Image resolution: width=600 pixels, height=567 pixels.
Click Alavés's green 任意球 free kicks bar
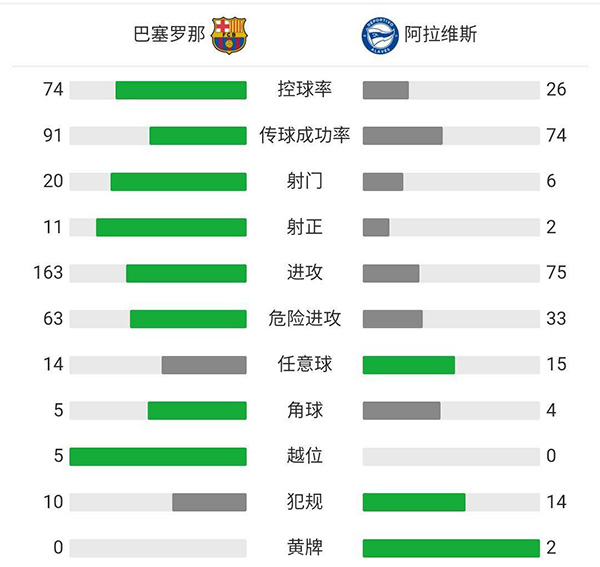point(409,365)
